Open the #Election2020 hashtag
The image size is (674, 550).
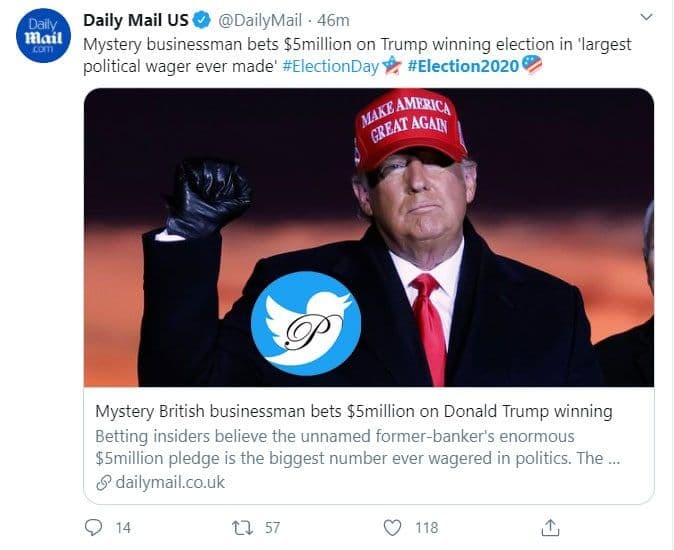462,65
